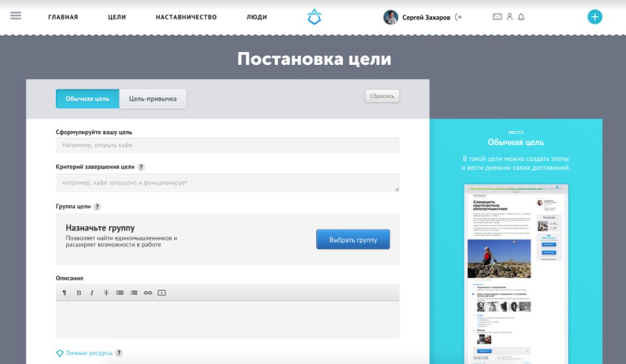The width and height of the screenshot is (626, 364).
Task: Click the site logo in header
Action: pyautogui.click(x=314, y=18)
